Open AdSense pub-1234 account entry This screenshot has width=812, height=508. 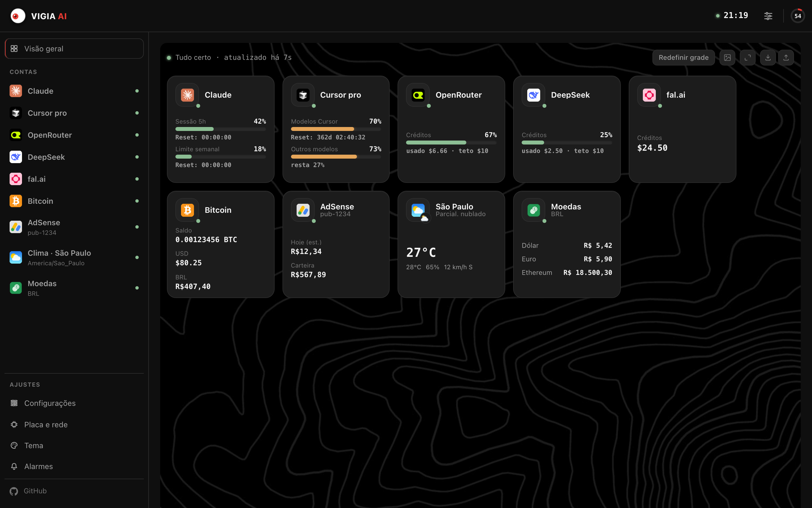point(74,227)
